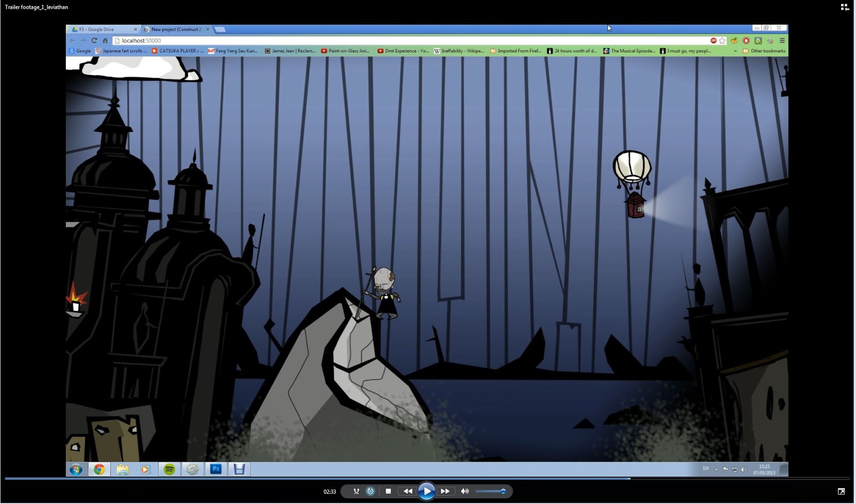Open The Musical Episode bookmark
This screenshot has height=504, width=856.
[629, 51]
